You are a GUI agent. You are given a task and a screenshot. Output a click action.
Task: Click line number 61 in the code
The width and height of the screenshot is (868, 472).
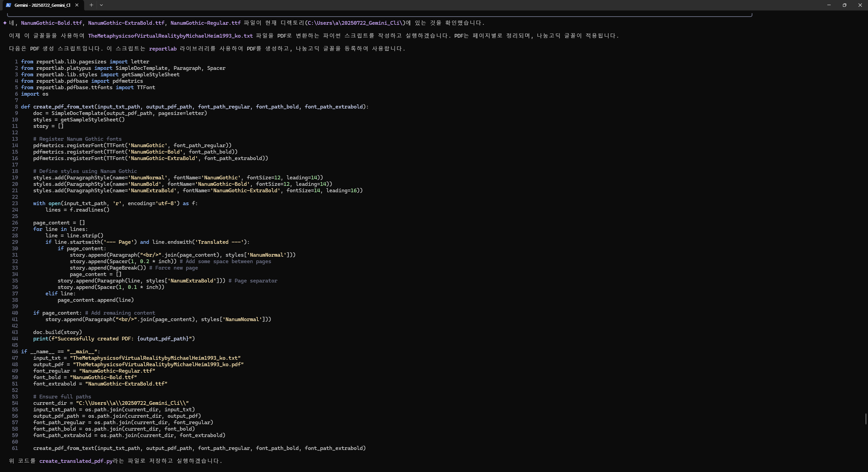tap(15, 448)
